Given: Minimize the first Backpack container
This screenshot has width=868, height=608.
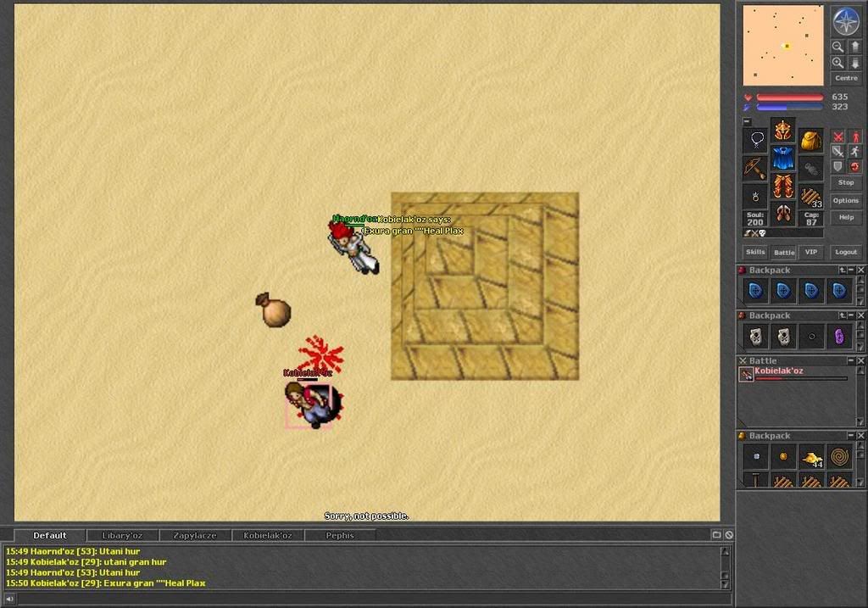Looking at the screenshot, I should [x=851, y=270].
